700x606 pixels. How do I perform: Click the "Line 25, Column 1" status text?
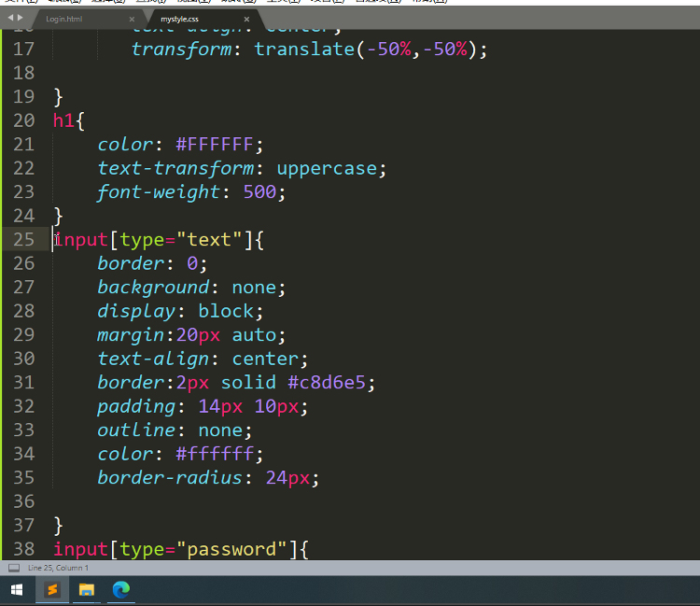[x=58, y=568]
